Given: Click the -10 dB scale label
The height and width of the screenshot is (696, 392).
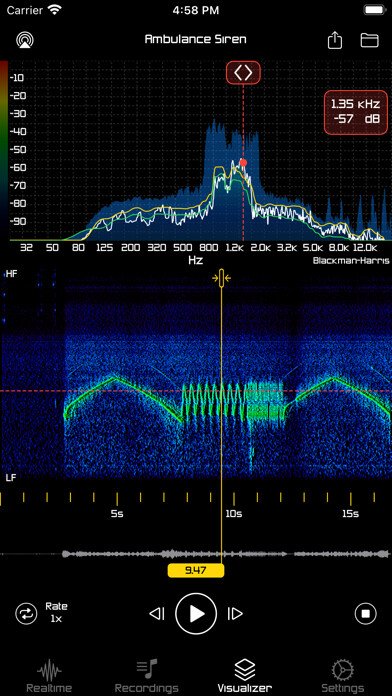Looking at the screenshot, I should tap(17, 78).
